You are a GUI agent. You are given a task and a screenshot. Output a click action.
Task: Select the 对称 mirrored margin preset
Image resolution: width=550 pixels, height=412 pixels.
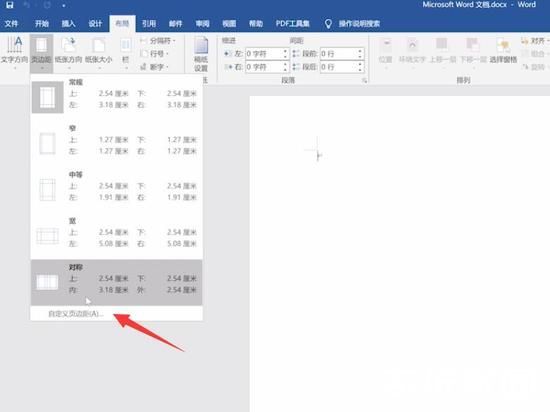116,282
